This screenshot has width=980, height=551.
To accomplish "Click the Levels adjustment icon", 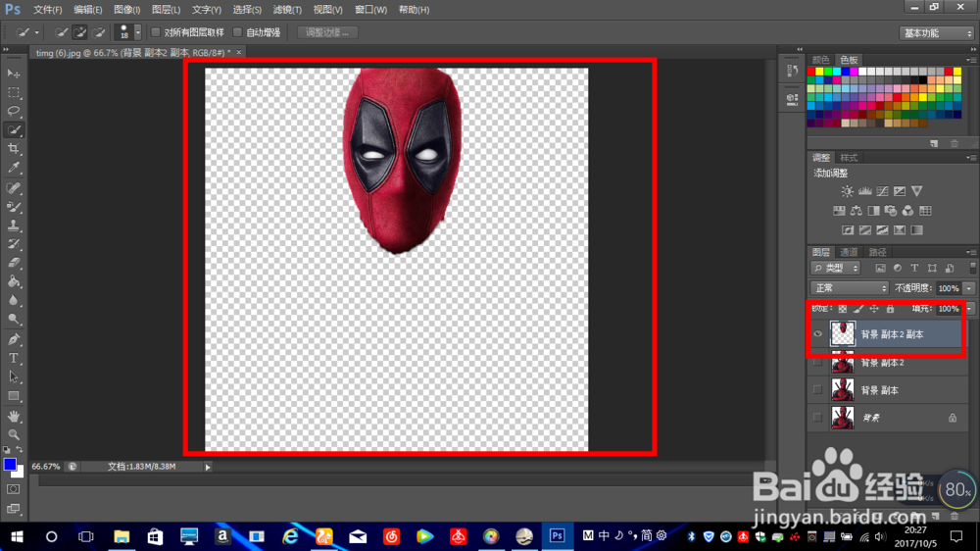I will click(x=865, y=191).
